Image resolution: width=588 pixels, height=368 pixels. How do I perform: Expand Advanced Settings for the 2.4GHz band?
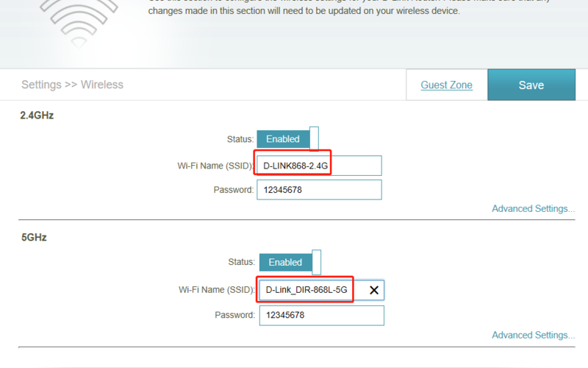(x=534, y=208)
